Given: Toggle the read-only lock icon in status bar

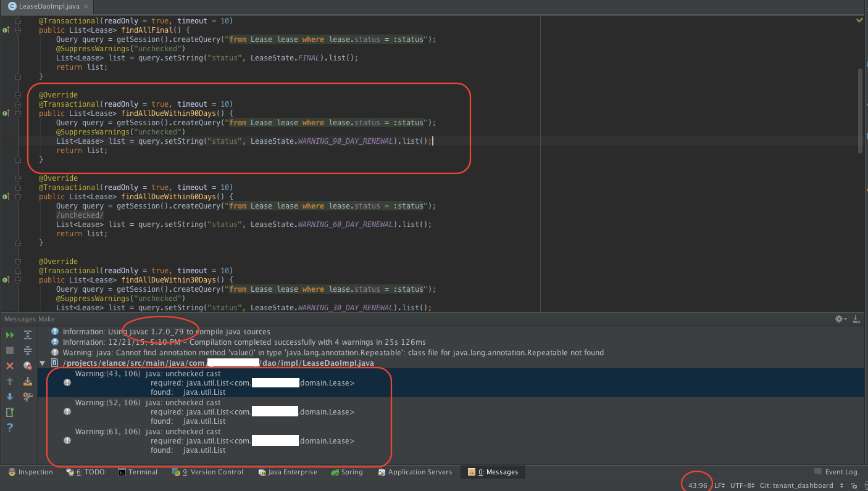Looking at the screenshot, I should tap(854, 485).
